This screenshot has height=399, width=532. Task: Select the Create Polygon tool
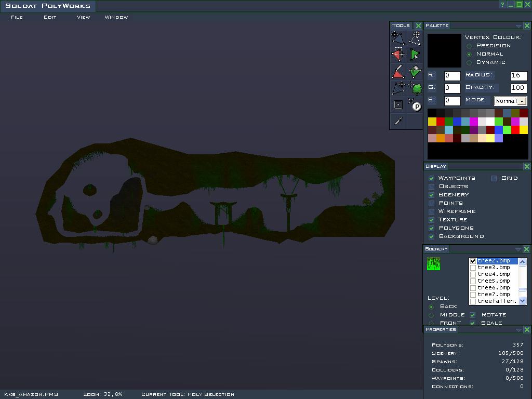[x=415, y=38]
